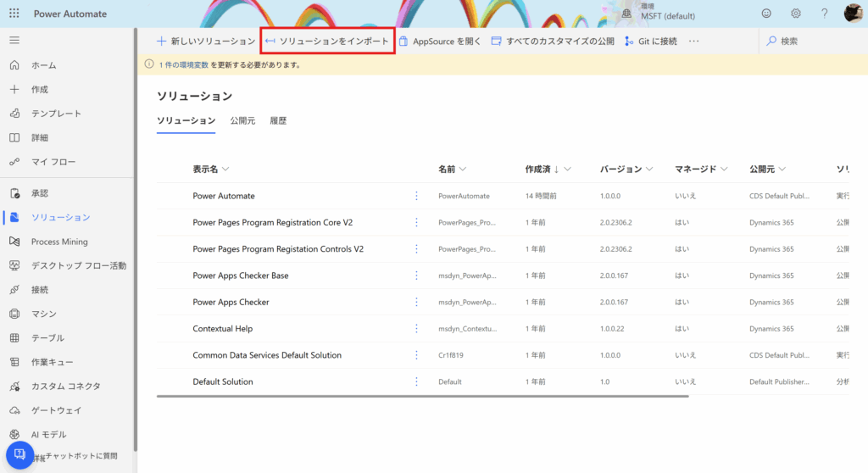Open the help question mark icon
This screenshot has height=473, width=868.
point(824,14)
